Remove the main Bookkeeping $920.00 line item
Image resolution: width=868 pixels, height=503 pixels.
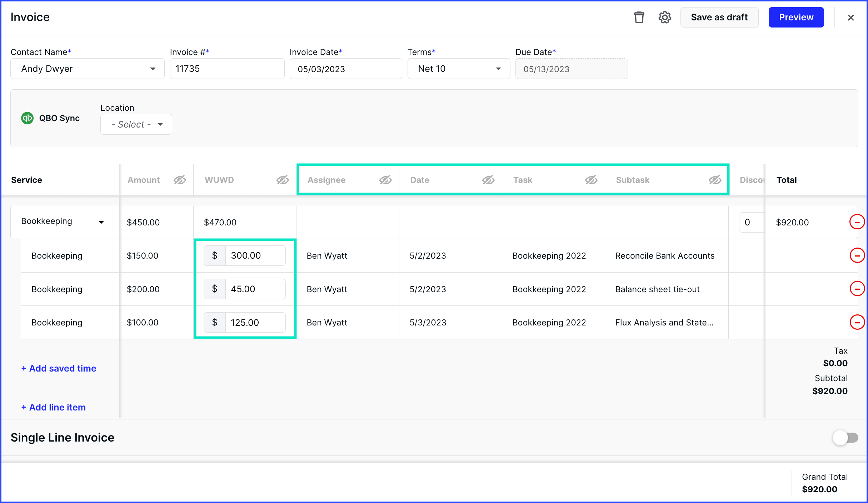(x=857, y=222)
